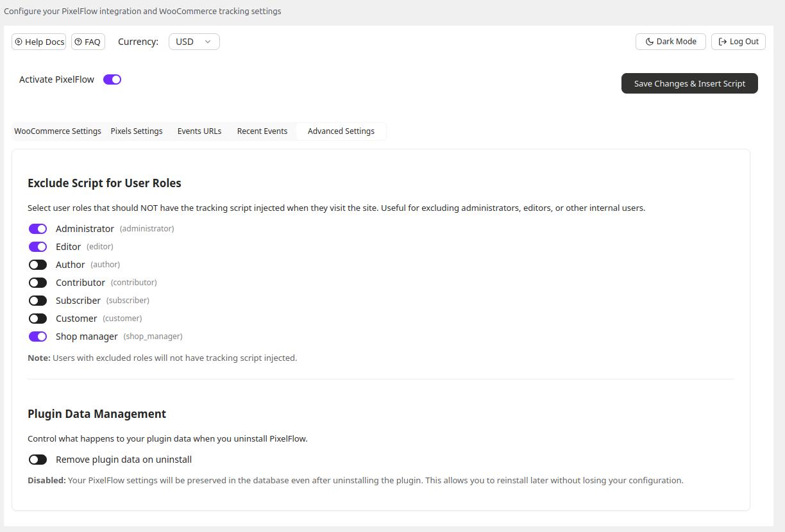Click the Dark Mode moon icon
Viewport: 785px width, 532px height.
point(649,42)
